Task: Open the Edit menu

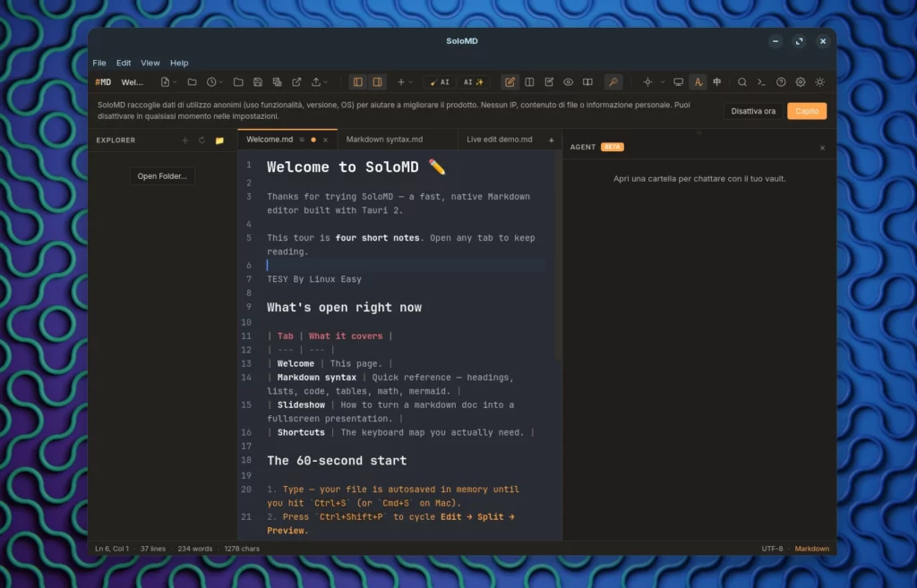Action: pos(124,64)
